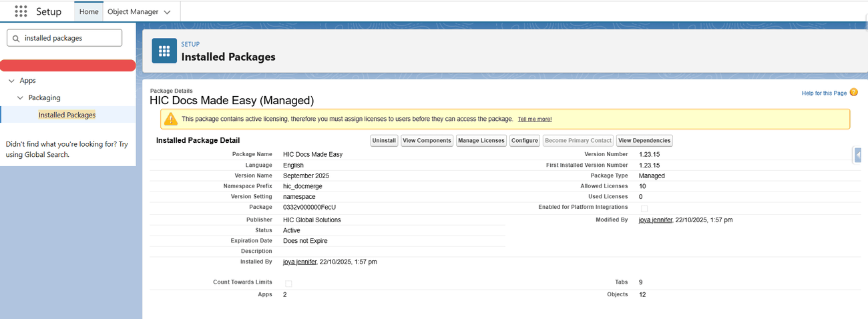Click the Setup app name label

click(x=49, y=11)
